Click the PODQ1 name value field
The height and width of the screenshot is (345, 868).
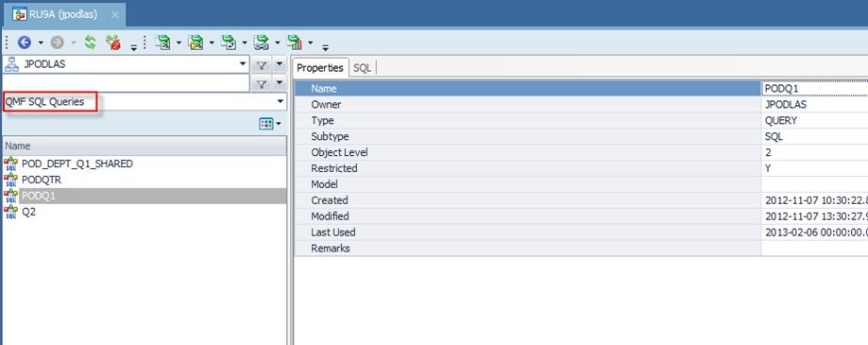(815, 89)
